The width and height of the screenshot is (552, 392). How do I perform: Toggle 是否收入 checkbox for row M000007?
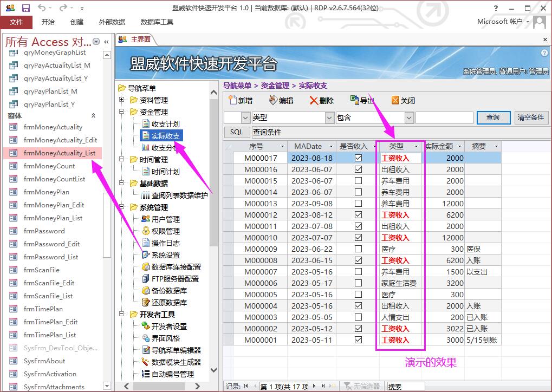(x=358, y=272)
